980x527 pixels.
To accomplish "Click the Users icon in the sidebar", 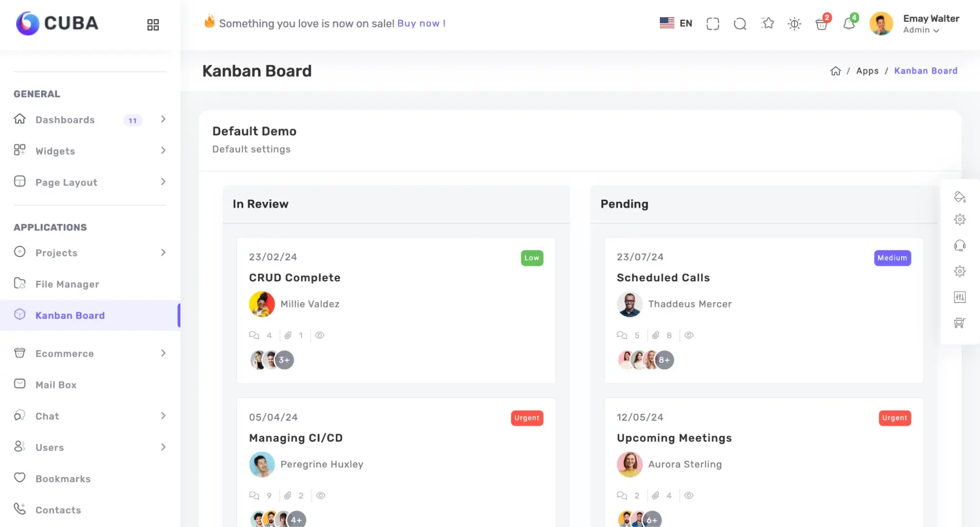I will (20, 447).
